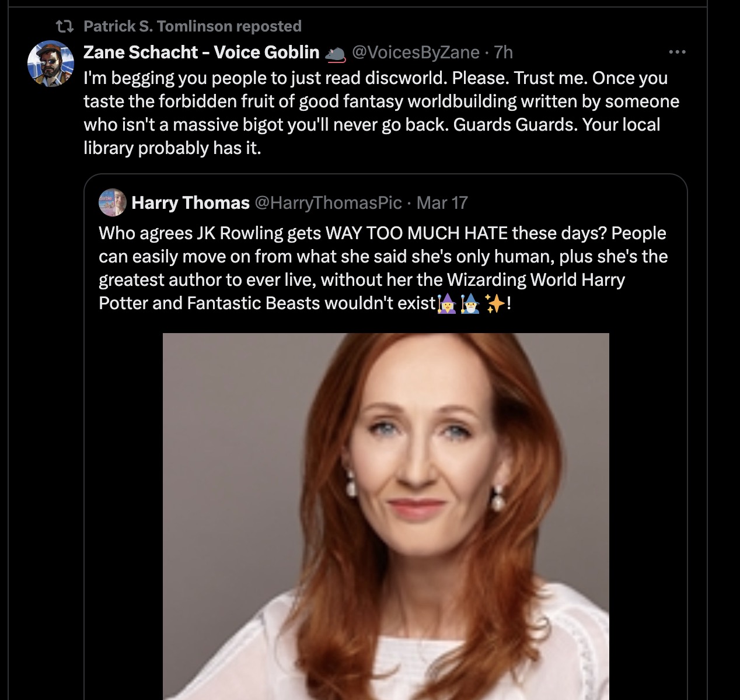Click Harry Thomas's small avatar in quoted tweet
The width and height of the screenshot is (740, 700).
coord(113,202)
